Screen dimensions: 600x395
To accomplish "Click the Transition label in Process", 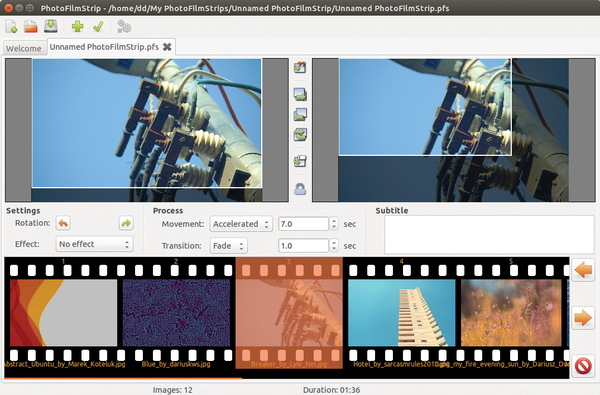I will [181, 246].
